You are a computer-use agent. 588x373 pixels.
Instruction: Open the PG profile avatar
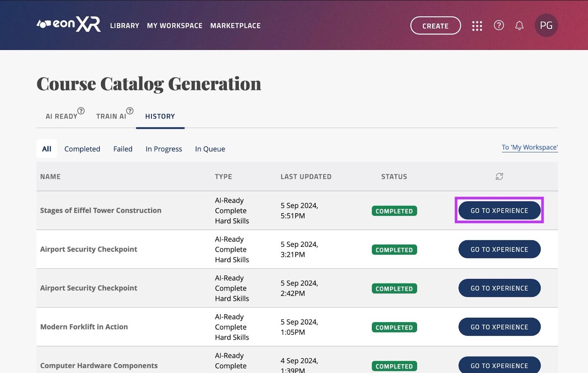pos(546,25)
